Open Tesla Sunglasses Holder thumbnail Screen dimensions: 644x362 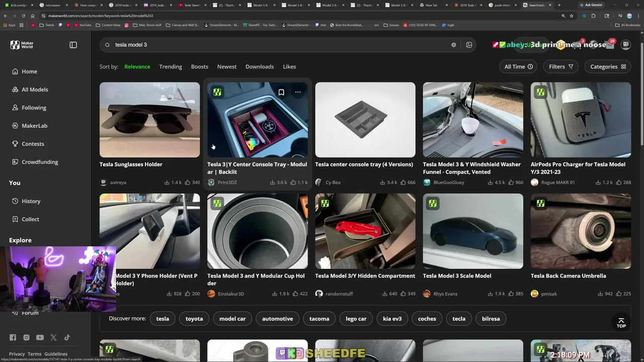coord(149,120)
